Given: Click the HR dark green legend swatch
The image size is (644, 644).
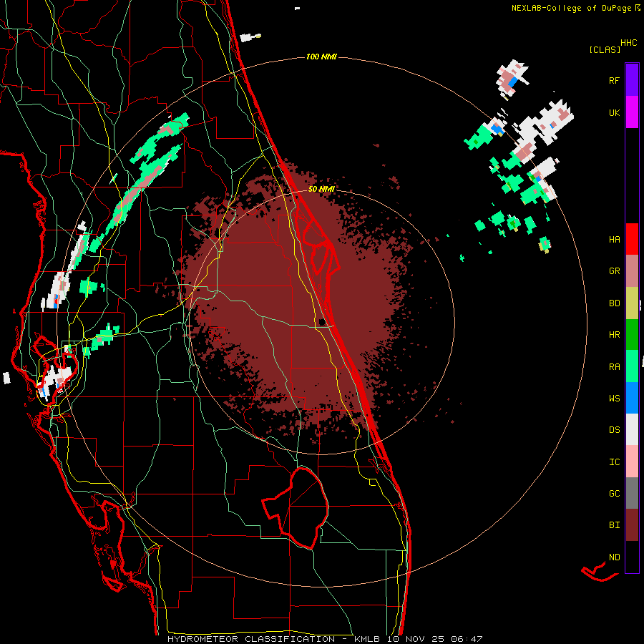Looking at the screenshot, I should click(632, 335).
